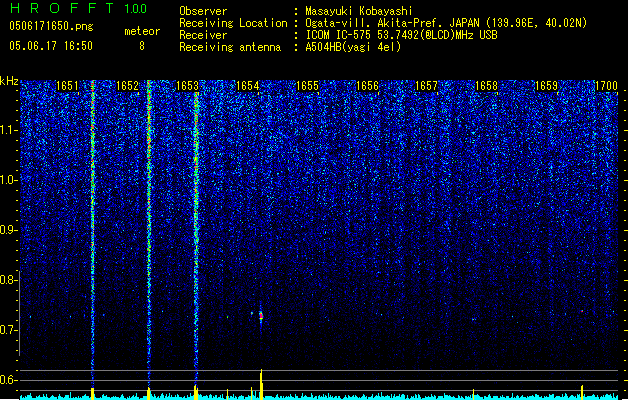Screen dimensions: 629x400
Task: Click the 1653 time marker
Action: coord(187,86)
